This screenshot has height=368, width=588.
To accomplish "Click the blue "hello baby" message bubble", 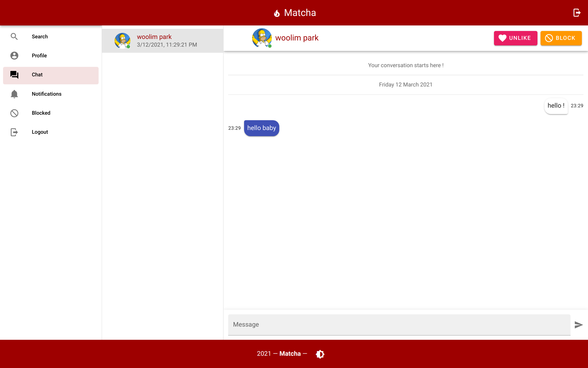I will 262,128.
